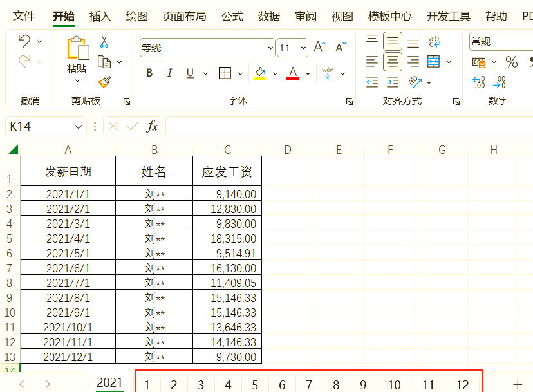Switch to the 公式 tab
The height and width of the screenshot is (392, 533).
click(x=232, y=16)
